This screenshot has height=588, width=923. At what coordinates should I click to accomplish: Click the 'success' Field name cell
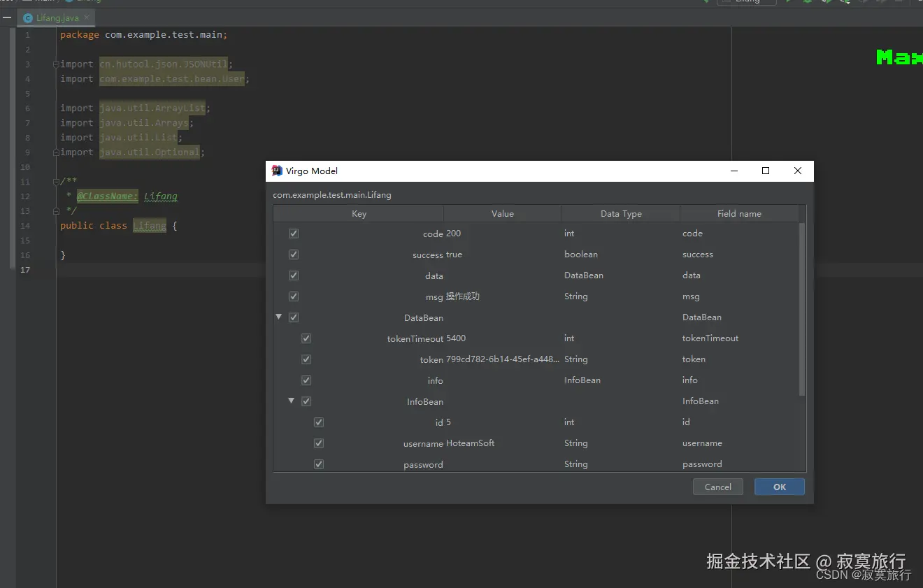coord(698,254)
